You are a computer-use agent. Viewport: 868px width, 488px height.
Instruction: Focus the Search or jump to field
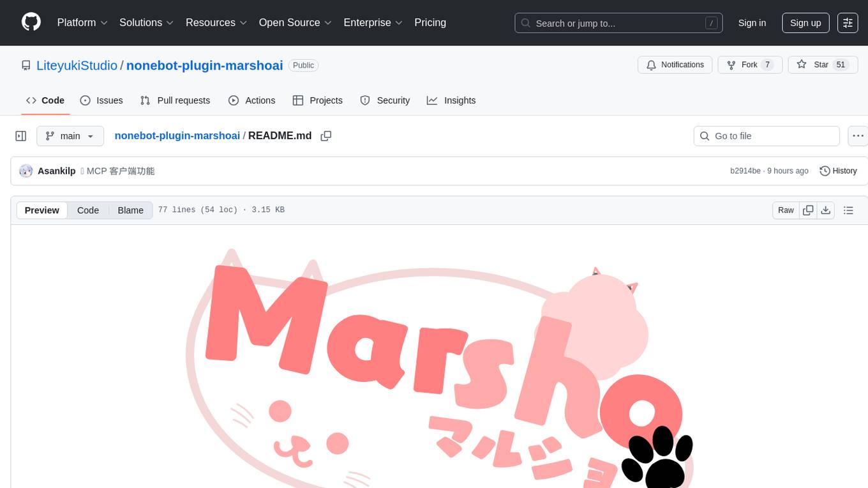618,23
